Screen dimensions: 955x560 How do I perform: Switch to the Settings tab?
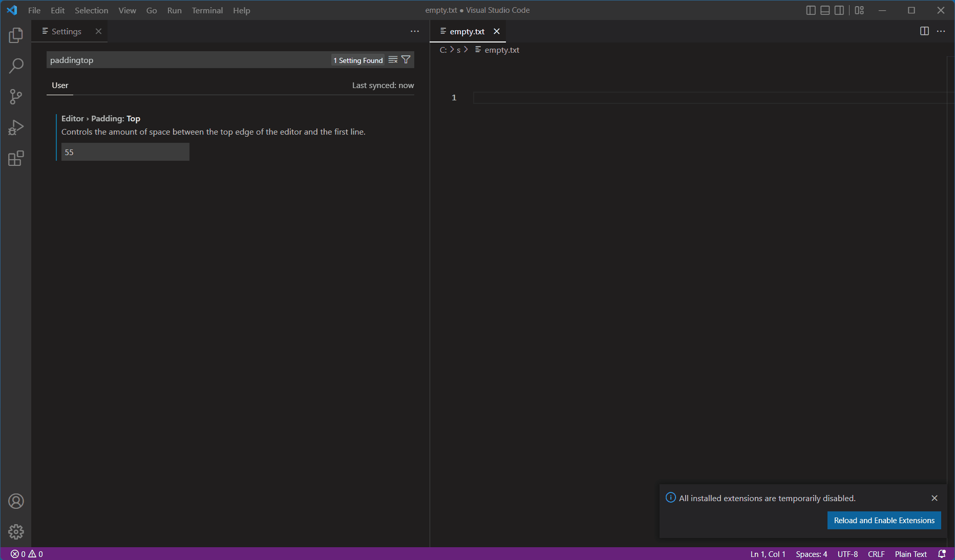[66, 31]
